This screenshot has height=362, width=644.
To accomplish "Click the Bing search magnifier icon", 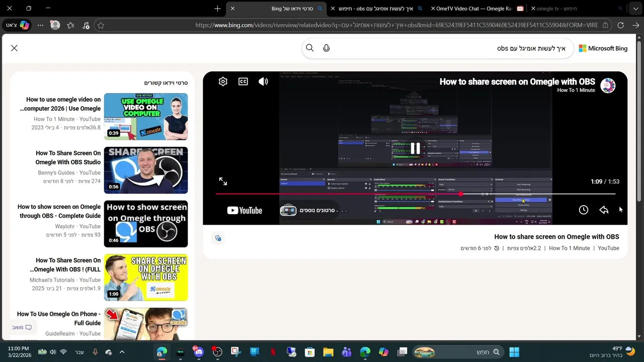I will [310, 48].
